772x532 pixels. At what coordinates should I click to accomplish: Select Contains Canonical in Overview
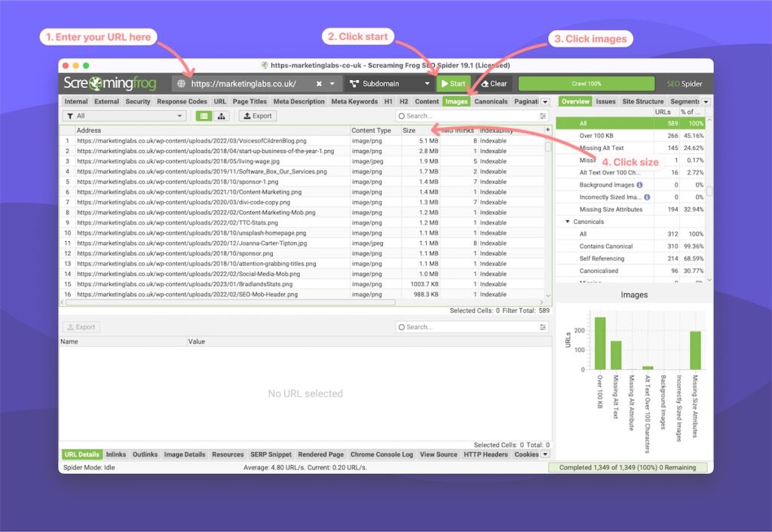point(630,246)
